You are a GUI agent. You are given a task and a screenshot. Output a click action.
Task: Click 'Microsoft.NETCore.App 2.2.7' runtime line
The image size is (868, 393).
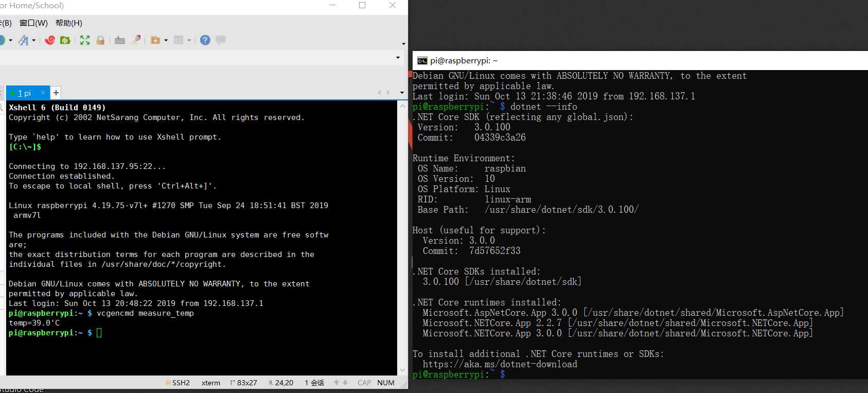point(618,323)
